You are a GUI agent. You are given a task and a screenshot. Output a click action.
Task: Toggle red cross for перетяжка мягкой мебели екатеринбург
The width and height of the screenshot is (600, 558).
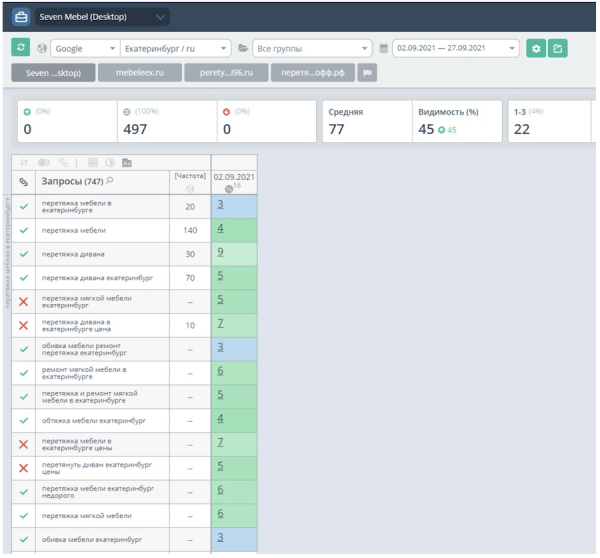(x=24, y=299)
